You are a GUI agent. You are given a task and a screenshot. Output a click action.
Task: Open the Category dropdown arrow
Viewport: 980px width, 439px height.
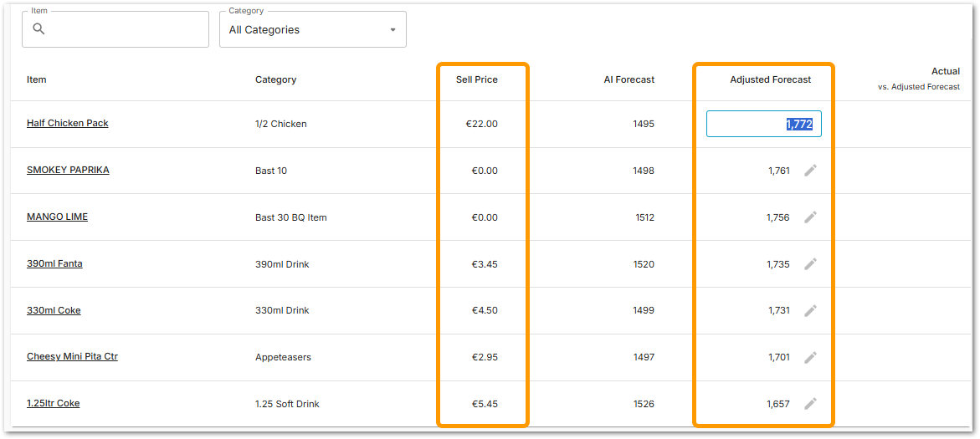[393, 30]
